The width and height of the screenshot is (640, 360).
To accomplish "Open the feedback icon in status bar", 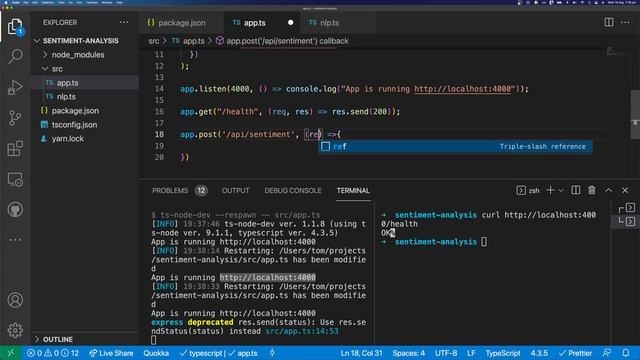I will (607, 353).
